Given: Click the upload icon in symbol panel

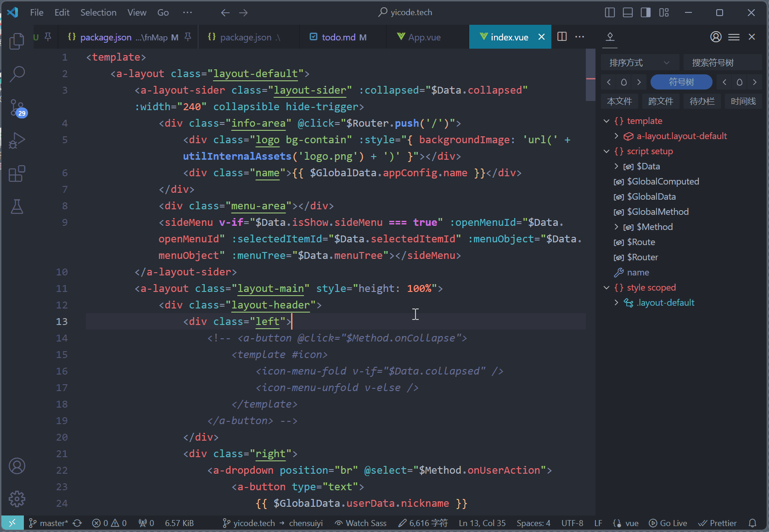Looking at the screenshot, I should tap(610, 37).
